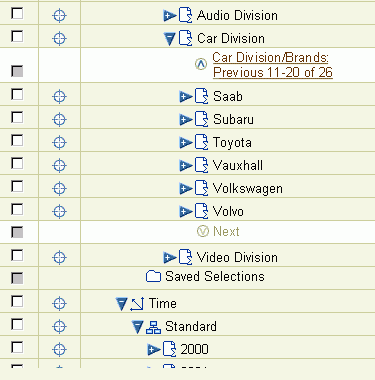375x380 pixels.
Task: Click the crosshair icon in the Toyota row
Action: [x=59, y=143]
